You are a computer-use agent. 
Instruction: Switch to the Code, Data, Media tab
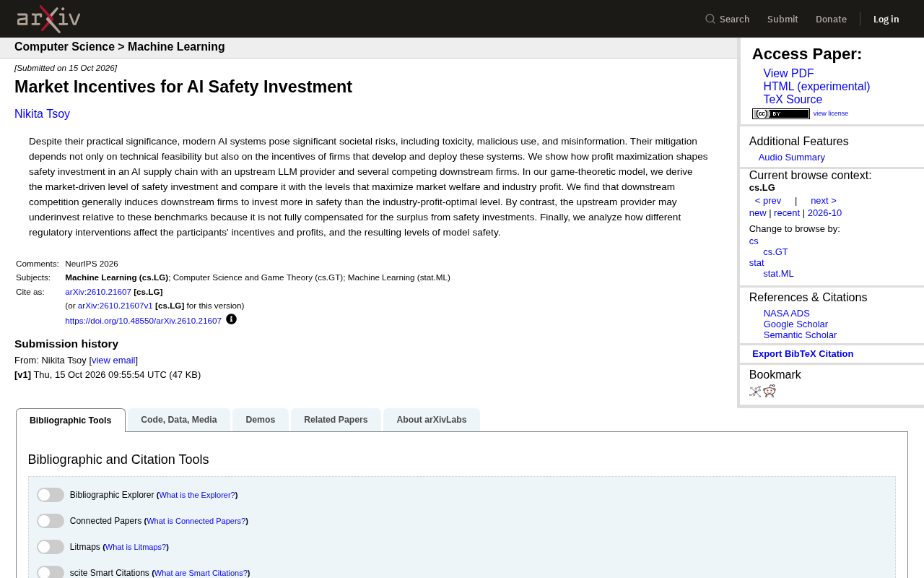(x=179, y=420)
